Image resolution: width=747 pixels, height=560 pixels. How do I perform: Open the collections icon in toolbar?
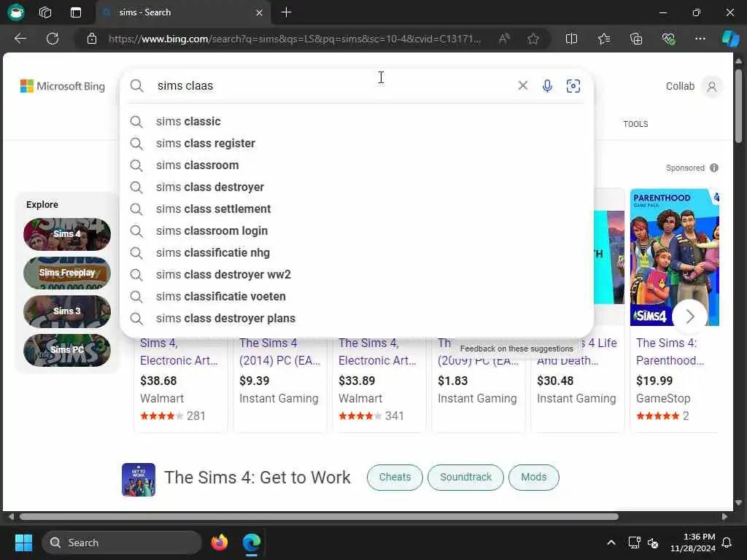tap(636, 39)
